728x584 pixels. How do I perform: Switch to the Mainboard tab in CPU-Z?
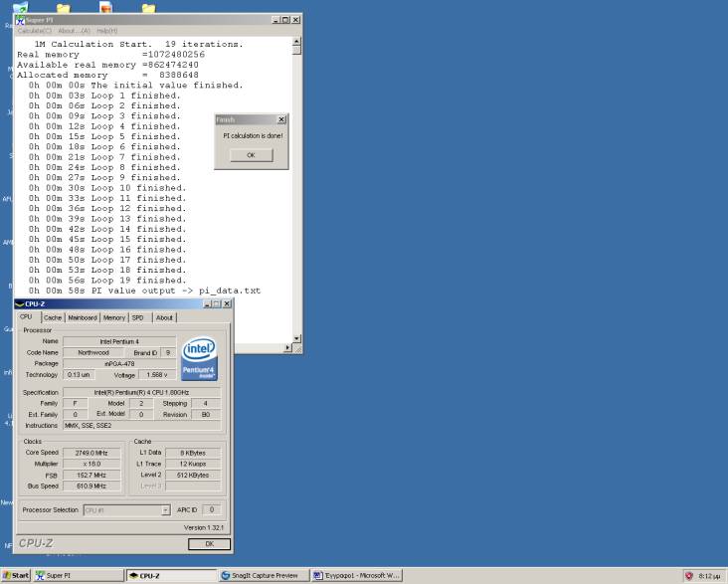(x=83, y=317)
